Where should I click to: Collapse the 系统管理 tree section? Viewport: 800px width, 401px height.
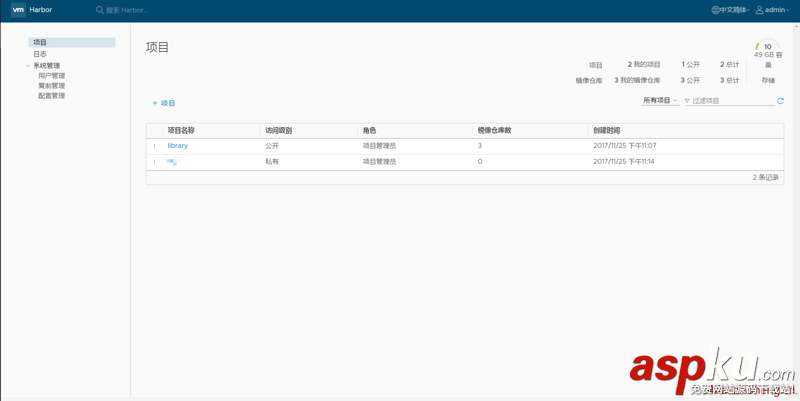[x=28, y=65]
